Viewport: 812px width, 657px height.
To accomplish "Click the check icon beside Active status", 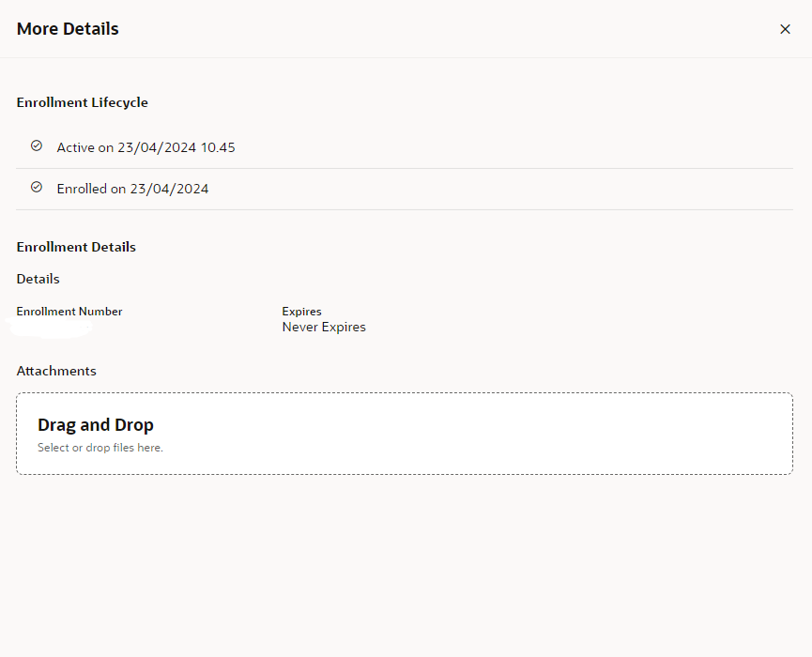I will coord(36,146).
